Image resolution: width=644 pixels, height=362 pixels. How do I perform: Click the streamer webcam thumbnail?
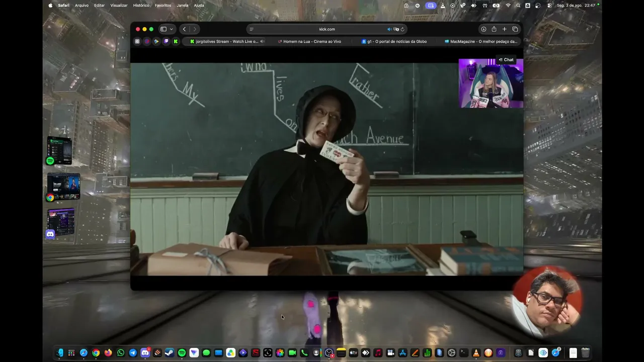pyautogui.click(x=491, y=83)
